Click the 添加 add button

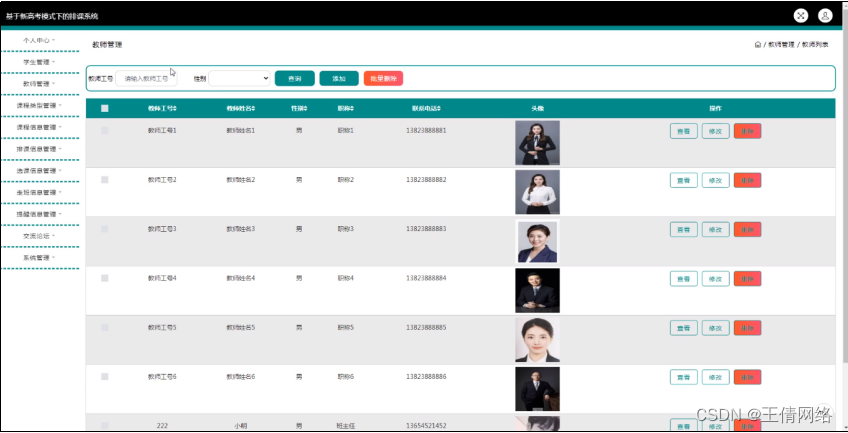339,78
